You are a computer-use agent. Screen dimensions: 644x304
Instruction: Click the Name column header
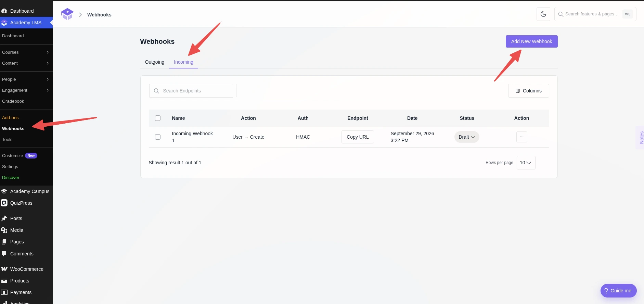click(178, 118)
